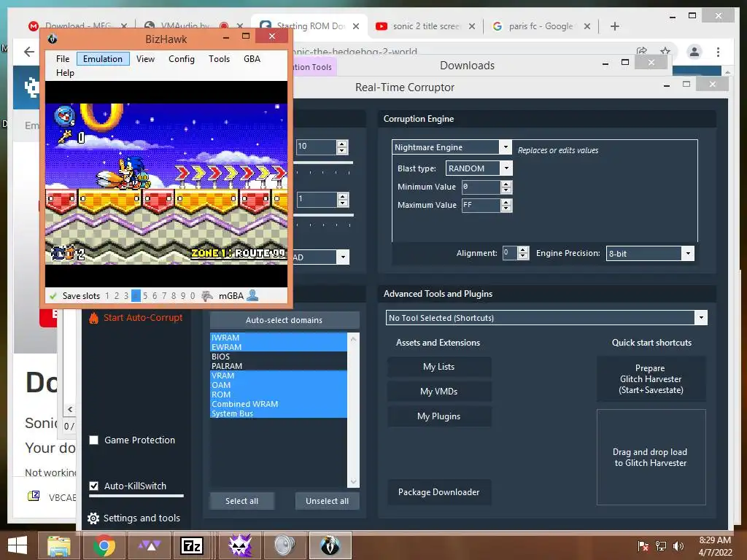Select the highlighted save slot 4
The image size is (747, 560).
(x=136, y=296)
